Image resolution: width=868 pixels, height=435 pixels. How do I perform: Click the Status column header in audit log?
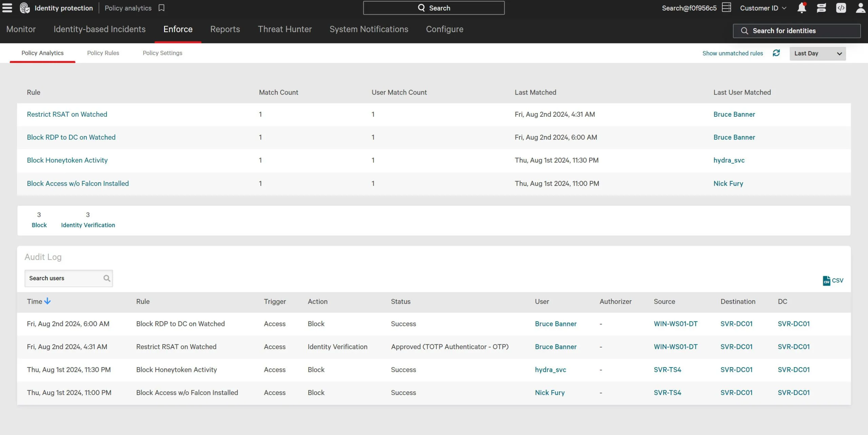[400, 302]
